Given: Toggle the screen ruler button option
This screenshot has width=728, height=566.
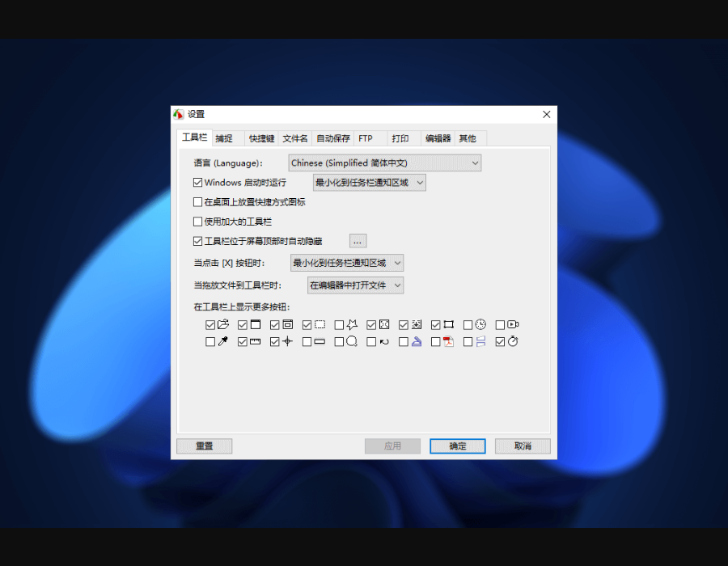Looking at the screenshot, I should pos(243,342).
